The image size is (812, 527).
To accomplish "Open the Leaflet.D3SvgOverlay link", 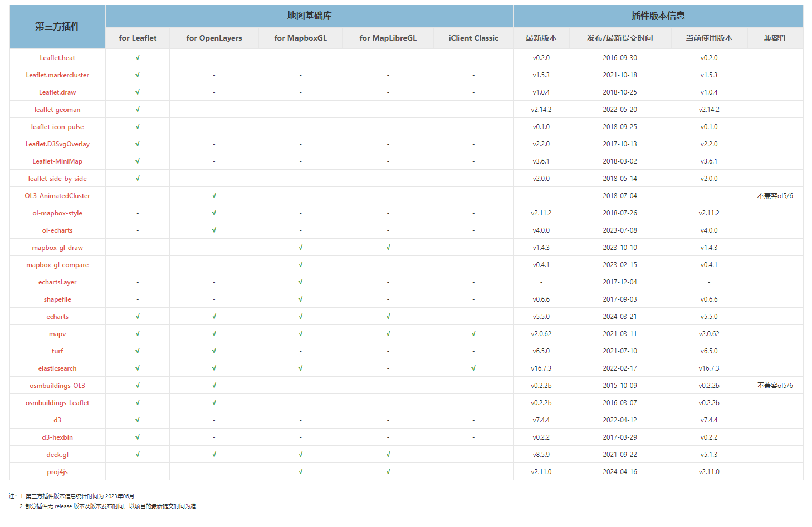I will tap(57, 144).
